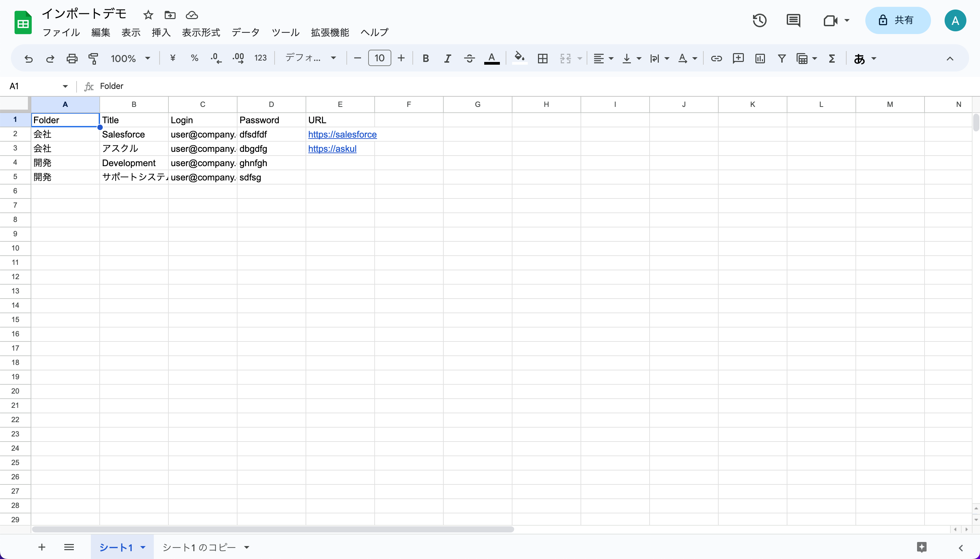Click the paint format roller icon
Screen dimensions: 980x559
[93, 58]
